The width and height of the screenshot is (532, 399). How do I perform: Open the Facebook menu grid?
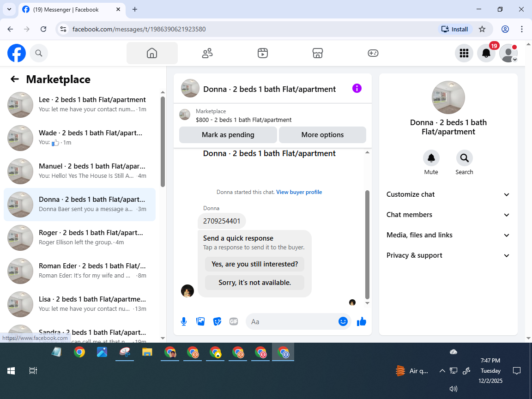(x=464, y=53)
